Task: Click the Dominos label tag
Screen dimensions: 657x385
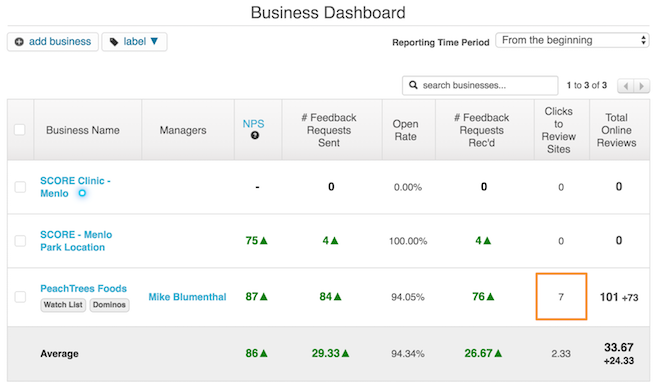Action: [109, 305]
